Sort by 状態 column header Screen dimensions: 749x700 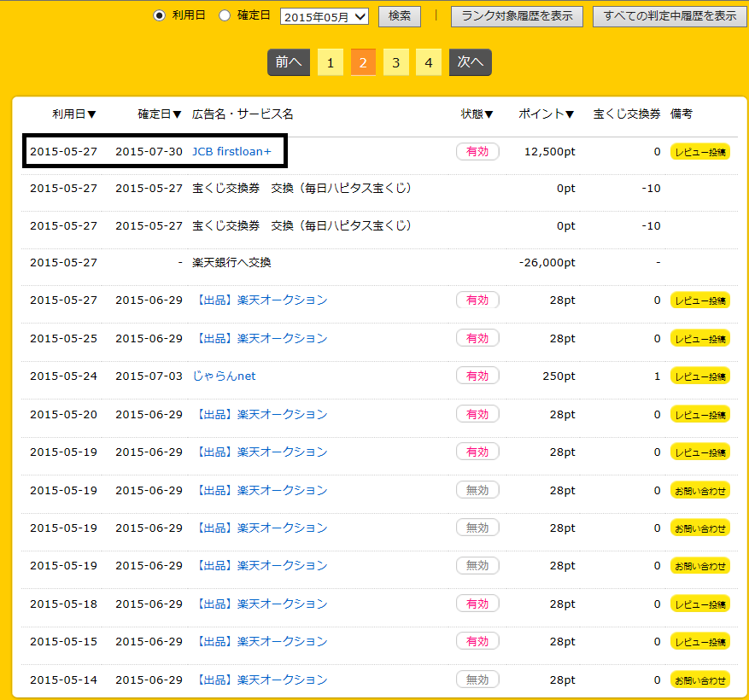(x=477, y=114)
